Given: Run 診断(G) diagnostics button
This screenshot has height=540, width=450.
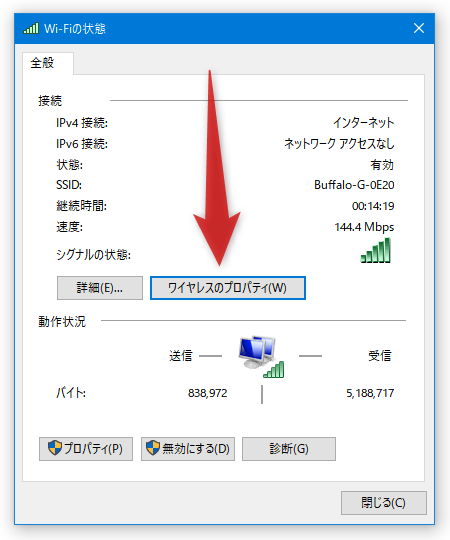Looking at the screenshot, I should [289, 449].
